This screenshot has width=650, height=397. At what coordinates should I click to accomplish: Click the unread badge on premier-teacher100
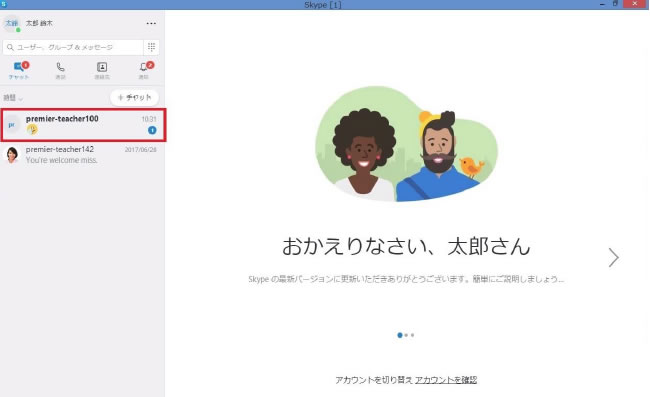click(152, 130)
